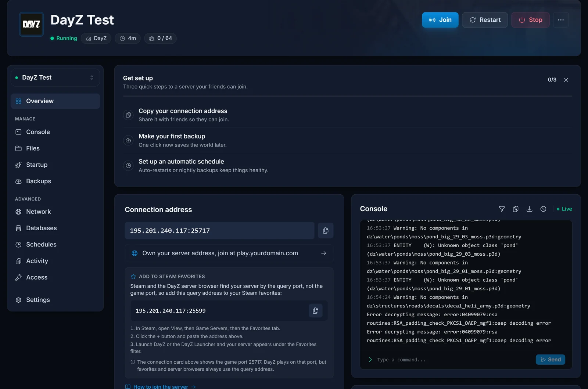Navigate to Databases
This screenshot has width=588, height=389.
coord(55,228)
